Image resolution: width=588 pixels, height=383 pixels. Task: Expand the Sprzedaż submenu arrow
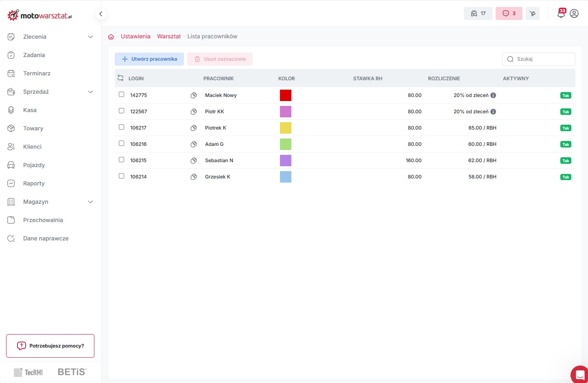pos(90,92)
